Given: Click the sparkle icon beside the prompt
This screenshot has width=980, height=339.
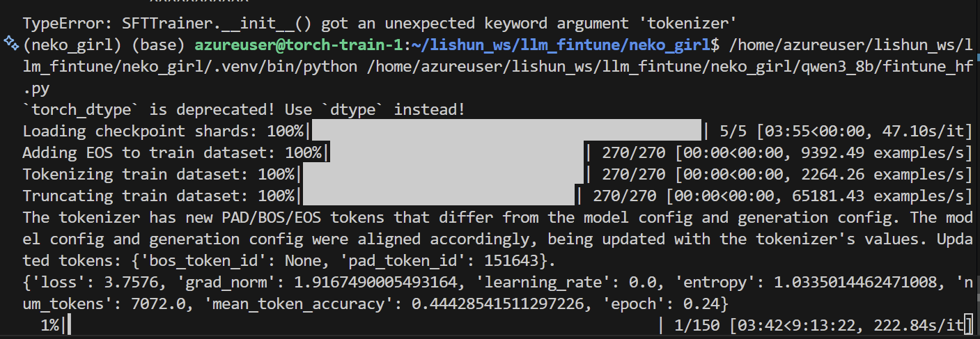Looking at the screenshot, I should coord(10,44).
